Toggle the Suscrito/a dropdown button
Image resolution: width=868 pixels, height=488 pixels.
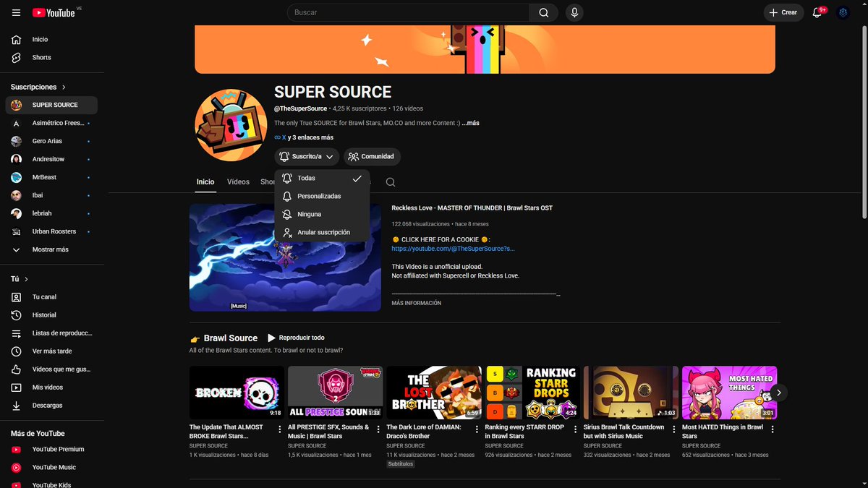tap(307, 156)
